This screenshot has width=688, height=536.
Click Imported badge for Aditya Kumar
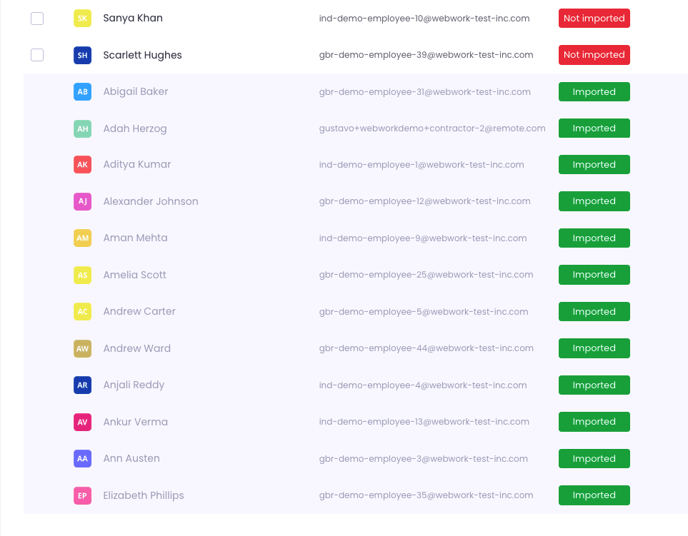(x=594, y=164)
